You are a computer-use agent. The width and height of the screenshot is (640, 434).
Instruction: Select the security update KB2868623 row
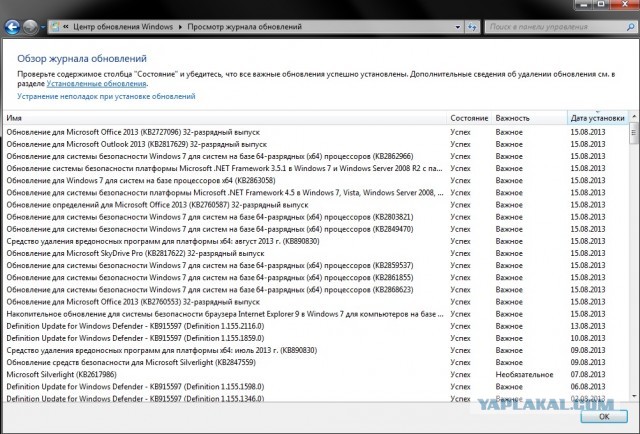[x=316, y=290]
